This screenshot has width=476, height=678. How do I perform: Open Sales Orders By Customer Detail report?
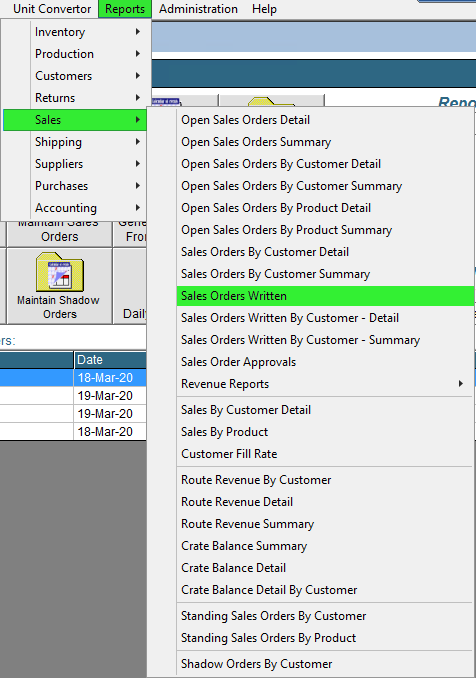pos(325,252)
